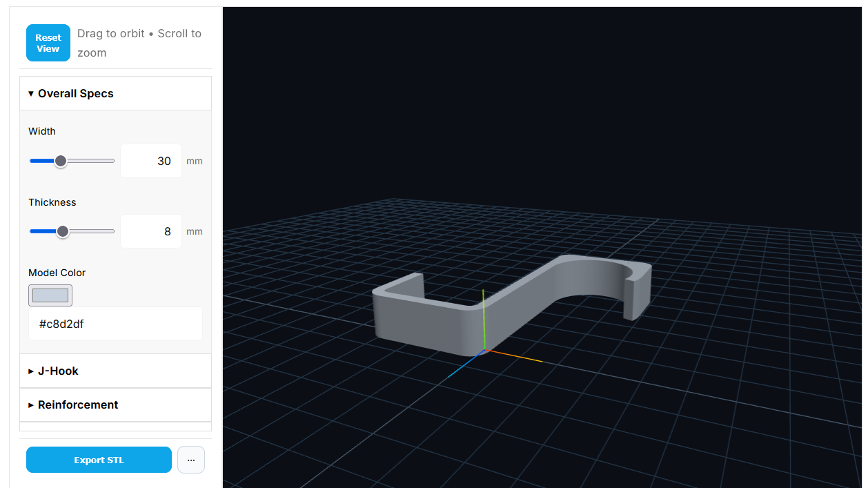Screen dimensions: 868x488
Task: Focus the Width value input field
Action: pos(151,161)
